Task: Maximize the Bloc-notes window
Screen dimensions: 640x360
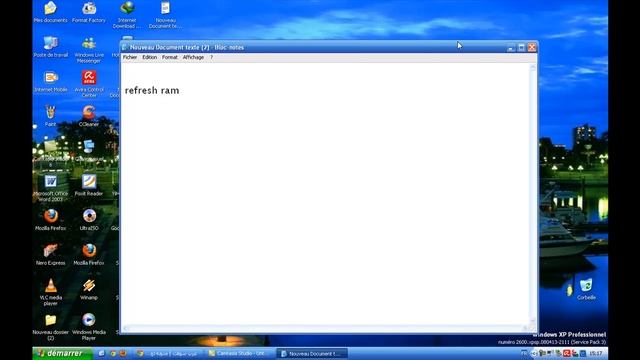Action: coord(522,48)
